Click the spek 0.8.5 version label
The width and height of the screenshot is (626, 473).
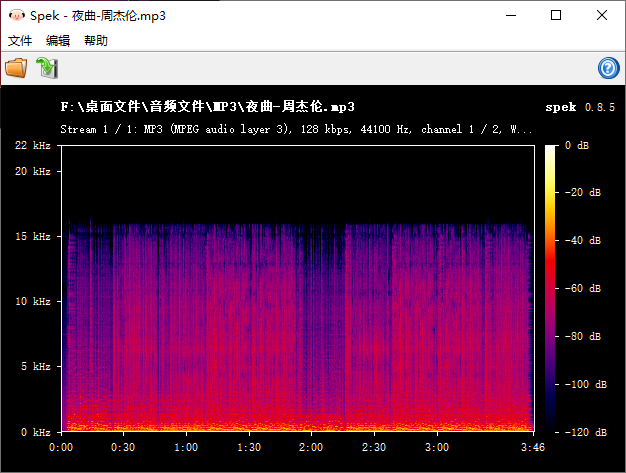[x=580, y=107]
